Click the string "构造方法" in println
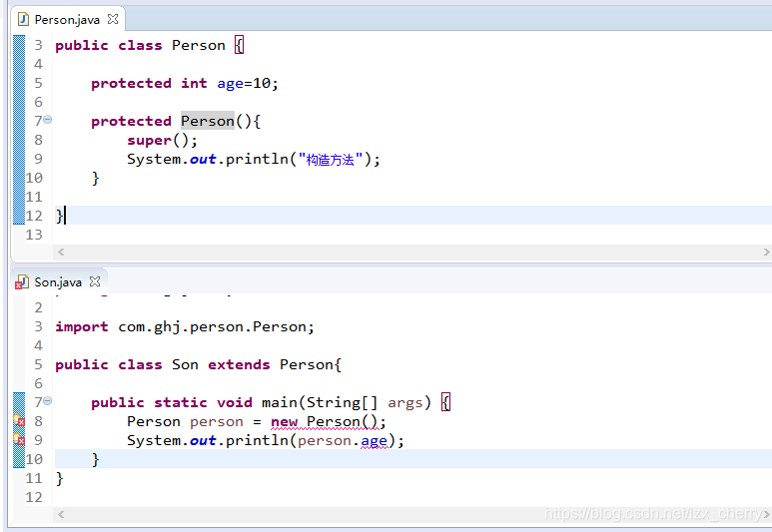The height and width of the screenshot is (532, 772). pyautogui.click(x=330, y=160)
